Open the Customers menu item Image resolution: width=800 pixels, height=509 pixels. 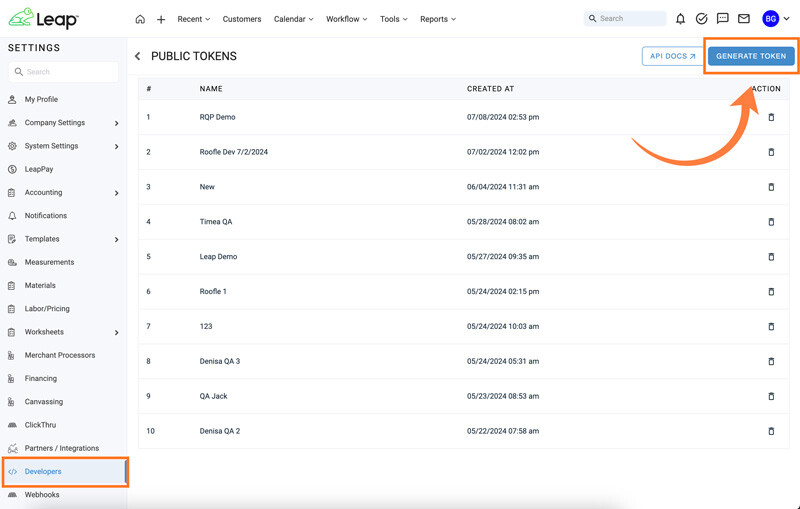[242, 19]
